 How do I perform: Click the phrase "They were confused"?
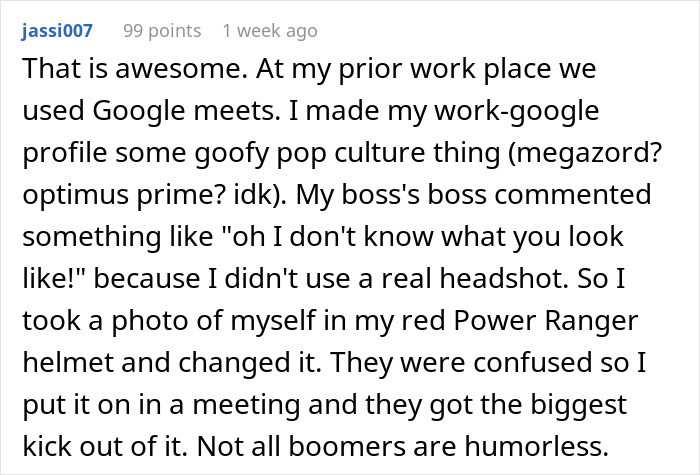coord(403,362)
